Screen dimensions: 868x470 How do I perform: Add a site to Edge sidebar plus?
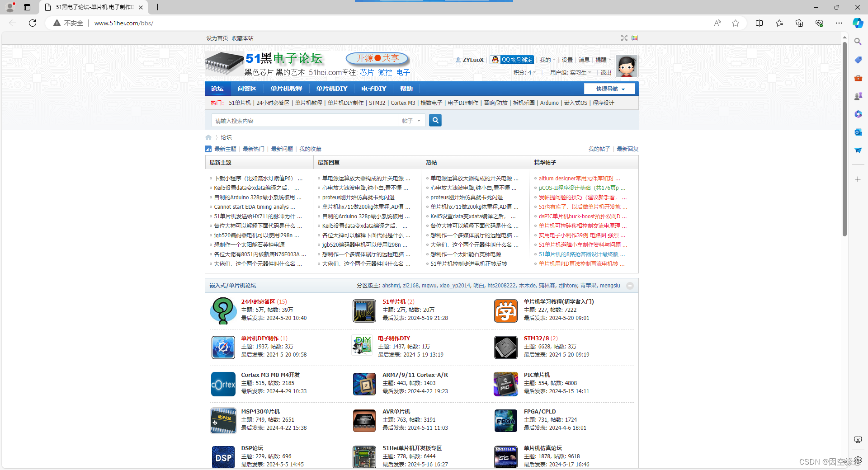[x=858, y=179]
